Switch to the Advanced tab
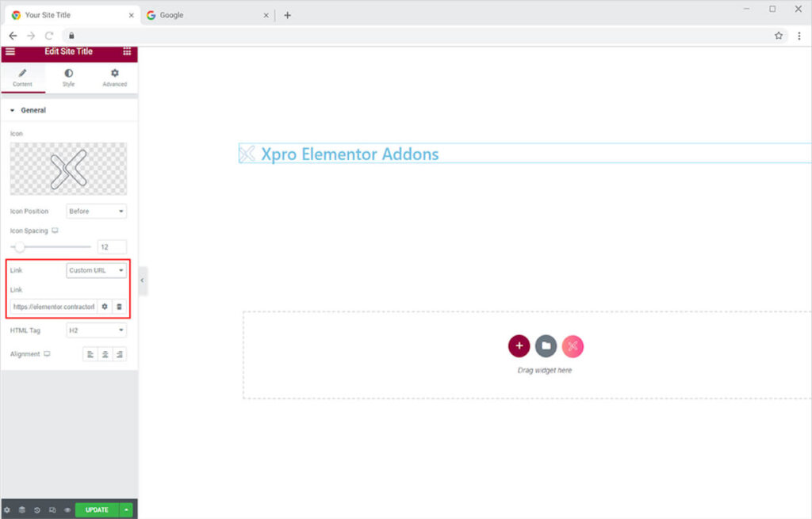The image size is (812, 519). 114,78
